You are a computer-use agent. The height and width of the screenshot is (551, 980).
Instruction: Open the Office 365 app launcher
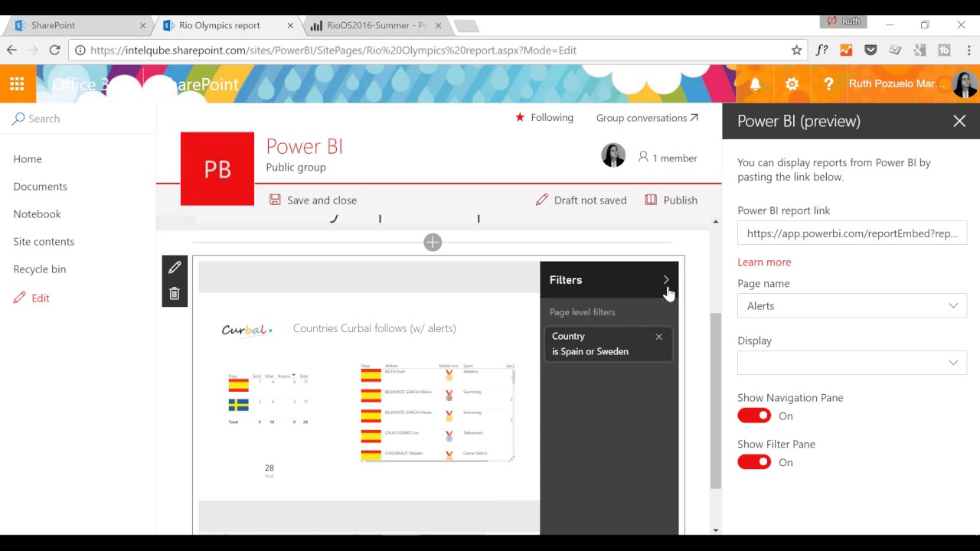click(x=17, y=84)
